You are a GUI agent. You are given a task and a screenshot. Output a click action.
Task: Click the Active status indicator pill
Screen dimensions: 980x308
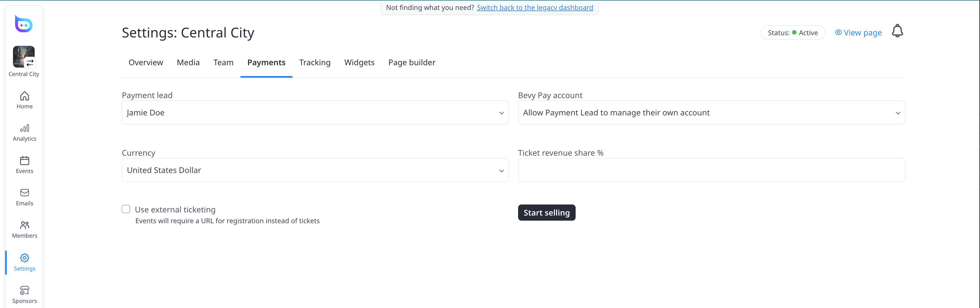click(x=793, y=32)
